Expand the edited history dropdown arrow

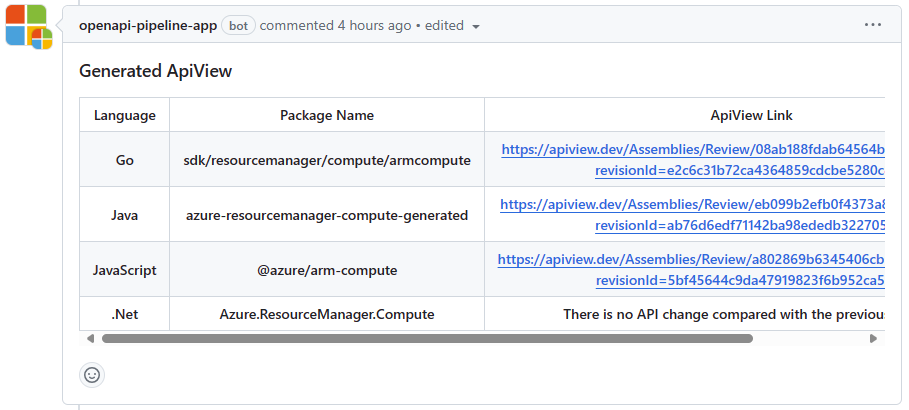476,27
